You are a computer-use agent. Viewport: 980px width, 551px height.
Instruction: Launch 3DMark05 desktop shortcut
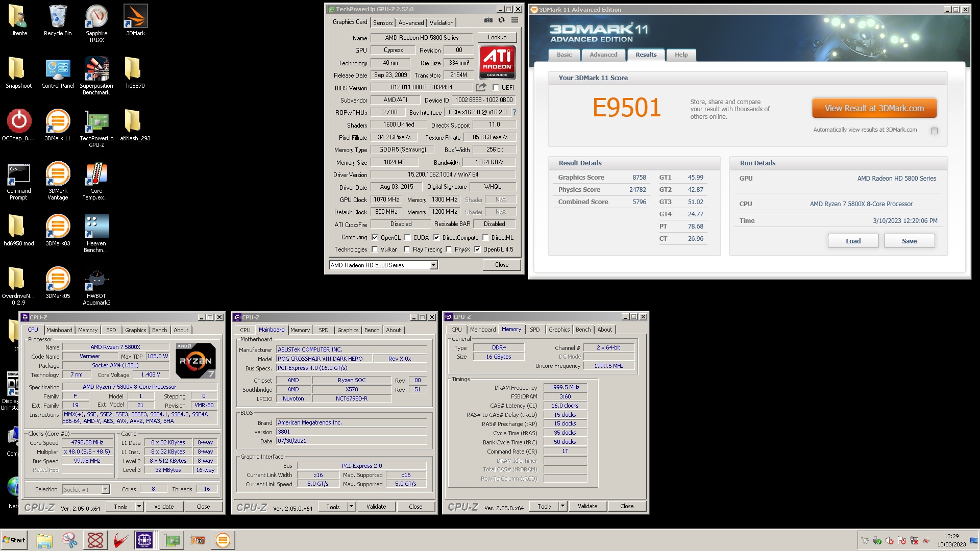58,283
